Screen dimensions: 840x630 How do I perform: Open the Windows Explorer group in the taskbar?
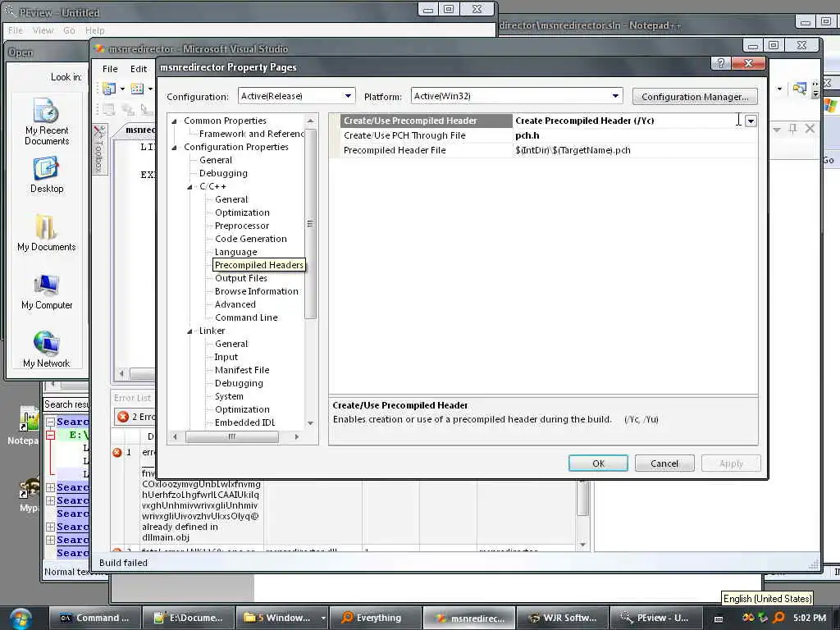point(282,618)
